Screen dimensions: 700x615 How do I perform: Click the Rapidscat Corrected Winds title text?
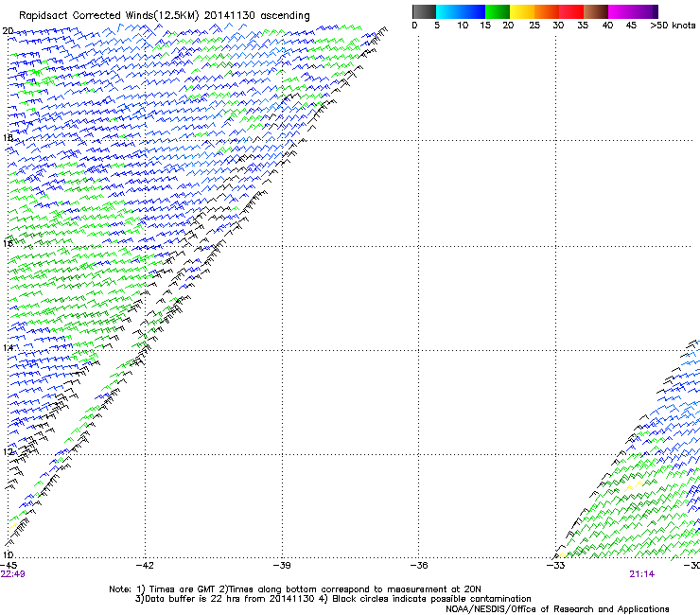(x=165, y=16)
